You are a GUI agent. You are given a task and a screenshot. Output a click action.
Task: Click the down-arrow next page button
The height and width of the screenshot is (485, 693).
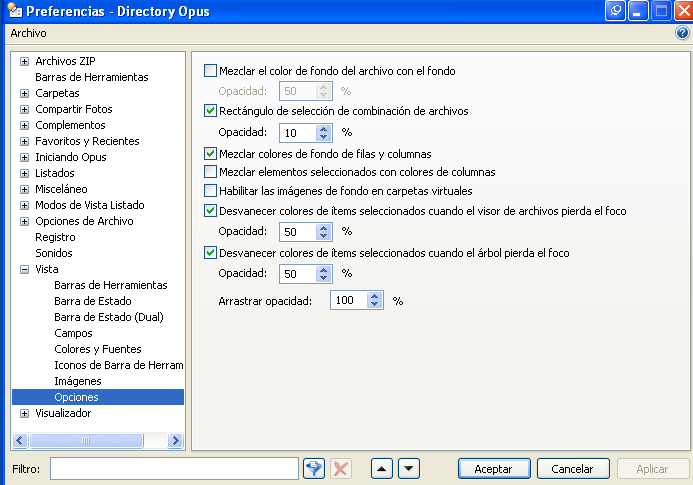pos(409,469)
